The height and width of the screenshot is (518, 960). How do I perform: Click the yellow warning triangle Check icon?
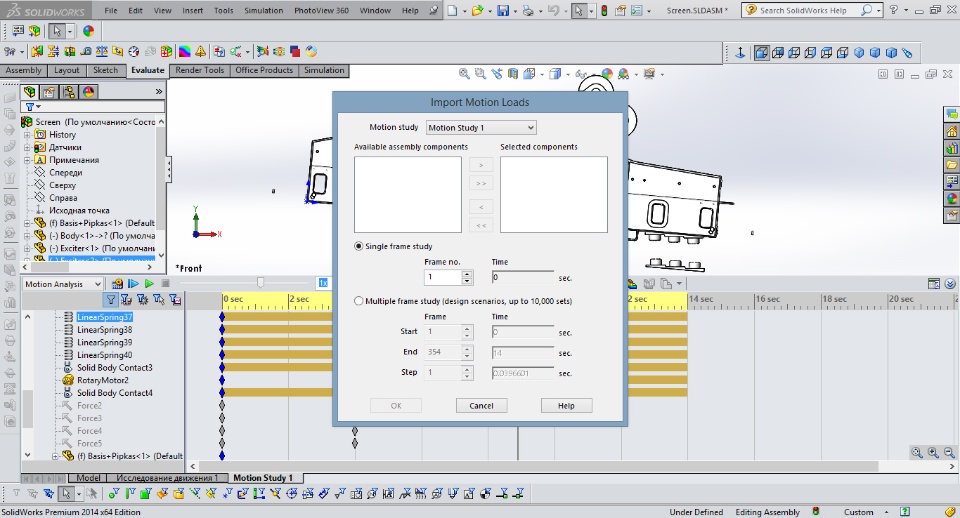(201, 51)
